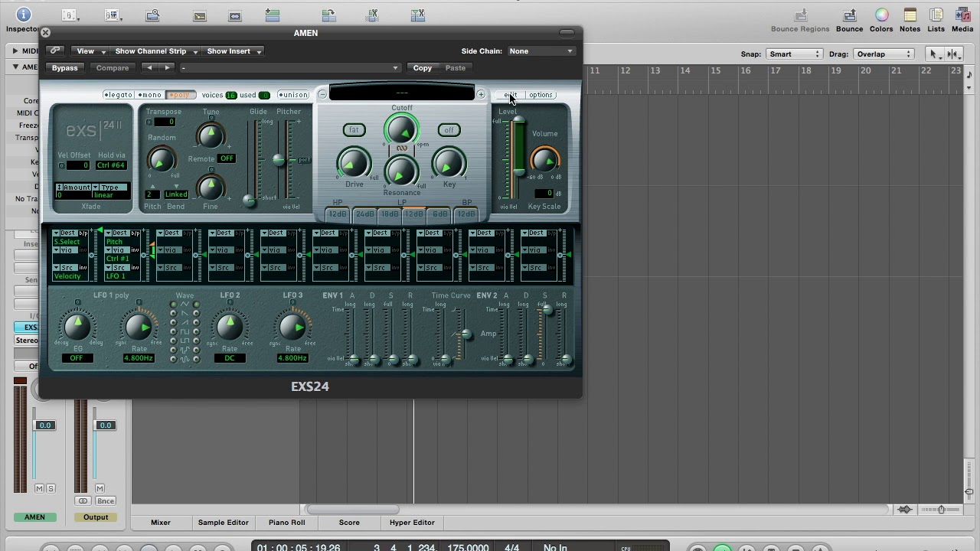Switch to the Mixer tab
The image size is (980, 551).
tap(161, 523)
